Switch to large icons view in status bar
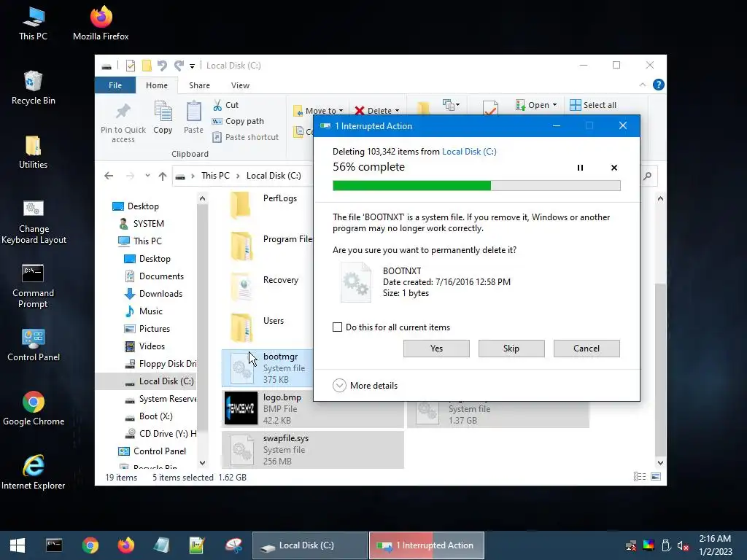The height and width of the screenshot is (560, 747). pos(656,477)
